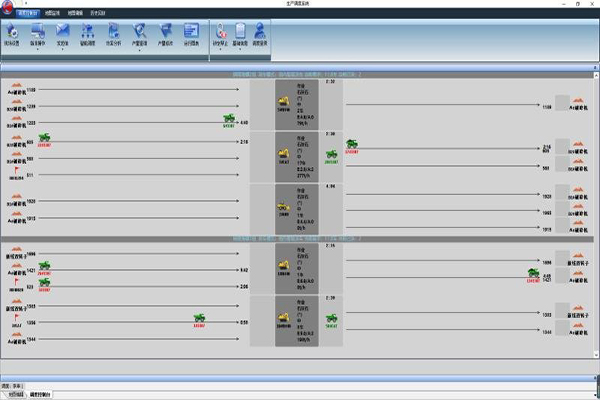Viewport: 600px width, 400px height.
Task: Select the right bottom document tab
Action: [40, 394]
